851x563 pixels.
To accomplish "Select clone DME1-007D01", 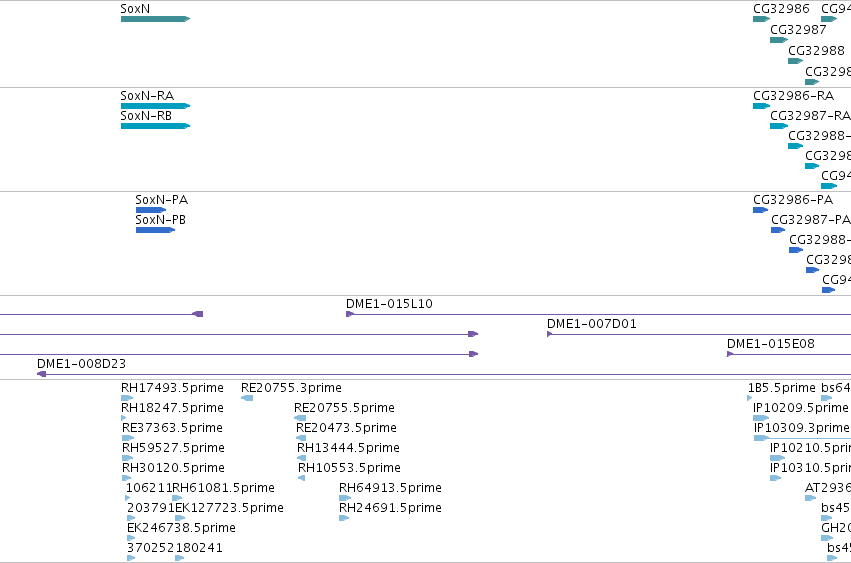I will tap(699, 334).
